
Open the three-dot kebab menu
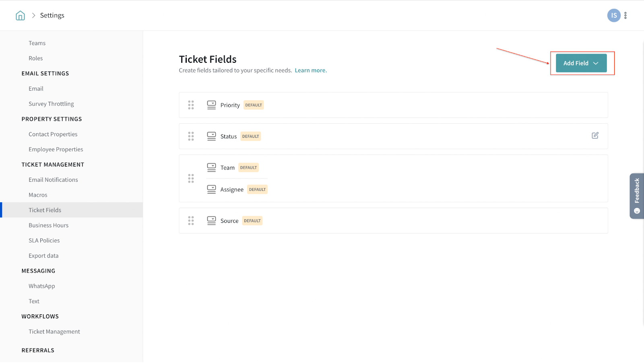pos(625,16)
